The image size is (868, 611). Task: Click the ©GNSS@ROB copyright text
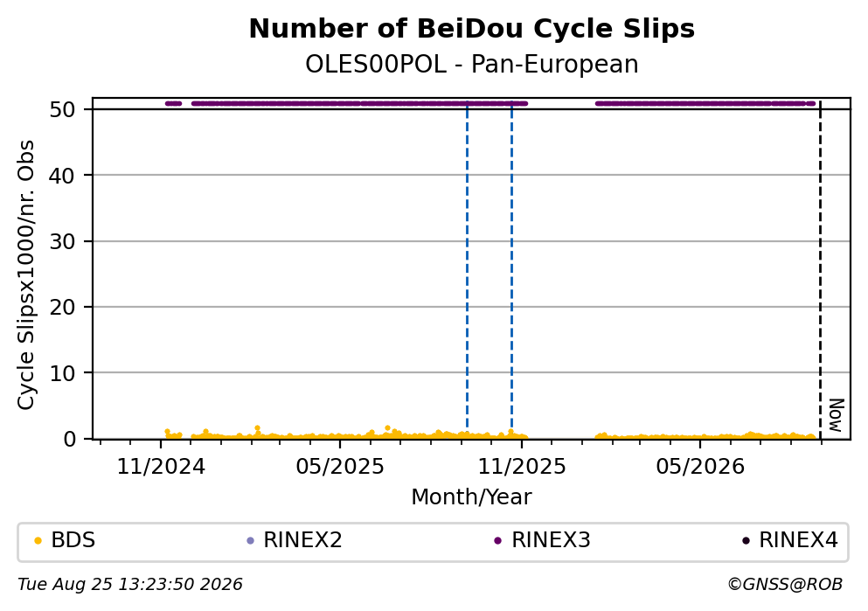(785, 585)
